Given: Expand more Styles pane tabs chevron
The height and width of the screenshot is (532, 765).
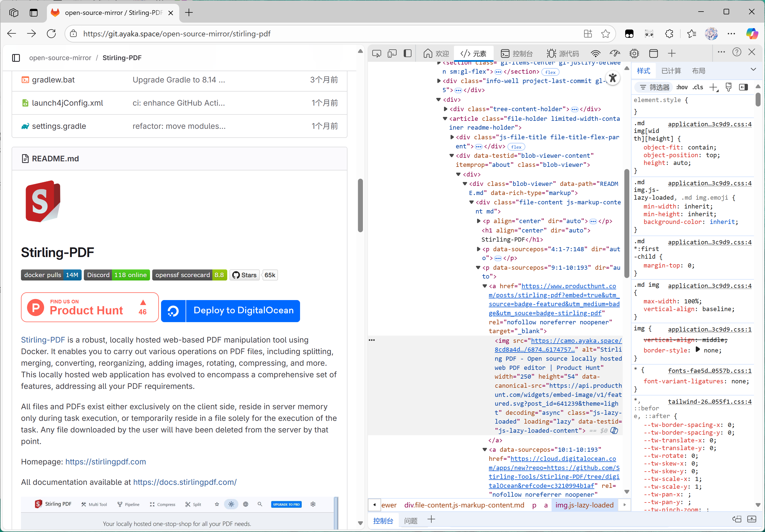Looking at the screenshot, I should [753, 69].
